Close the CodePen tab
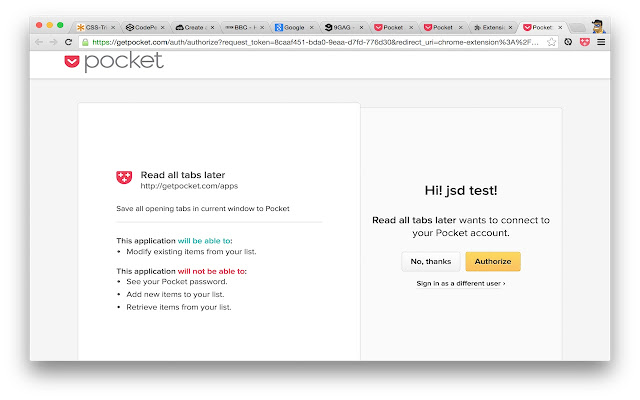Viewport: 640px width, 400px height. [x=162, y=27]
